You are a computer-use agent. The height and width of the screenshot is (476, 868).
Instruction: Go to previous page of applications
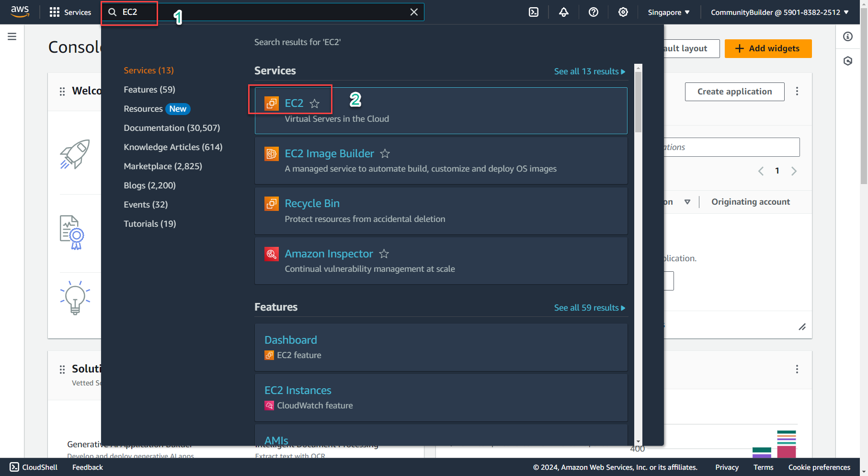pyautogui.click(x=761, y=171)
